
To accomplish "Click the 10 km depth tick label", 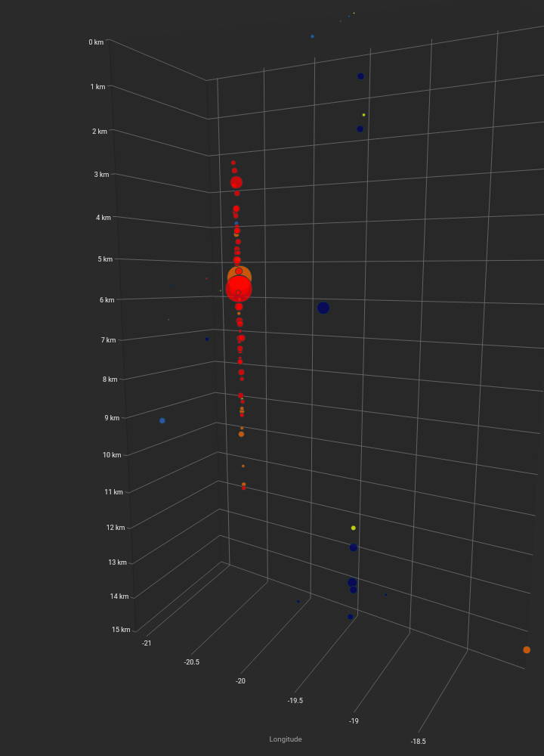I will tap(112, 455).
